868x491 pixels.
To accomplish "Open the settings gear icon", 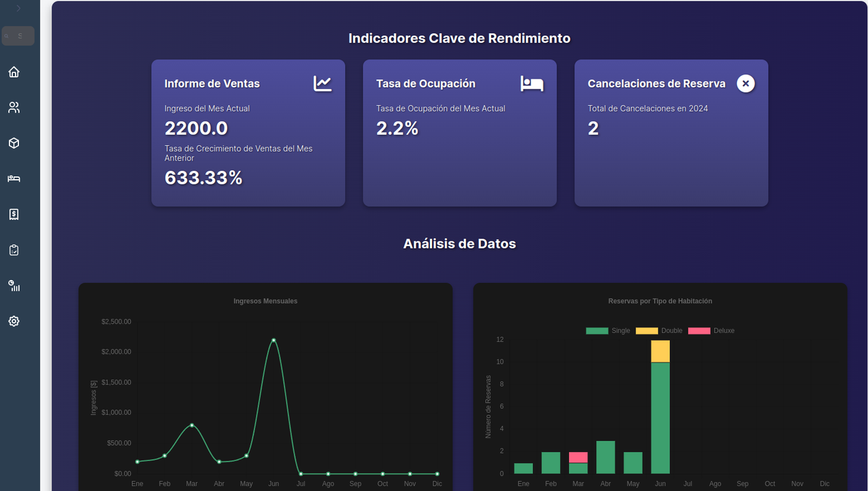I will click(14, 321).
